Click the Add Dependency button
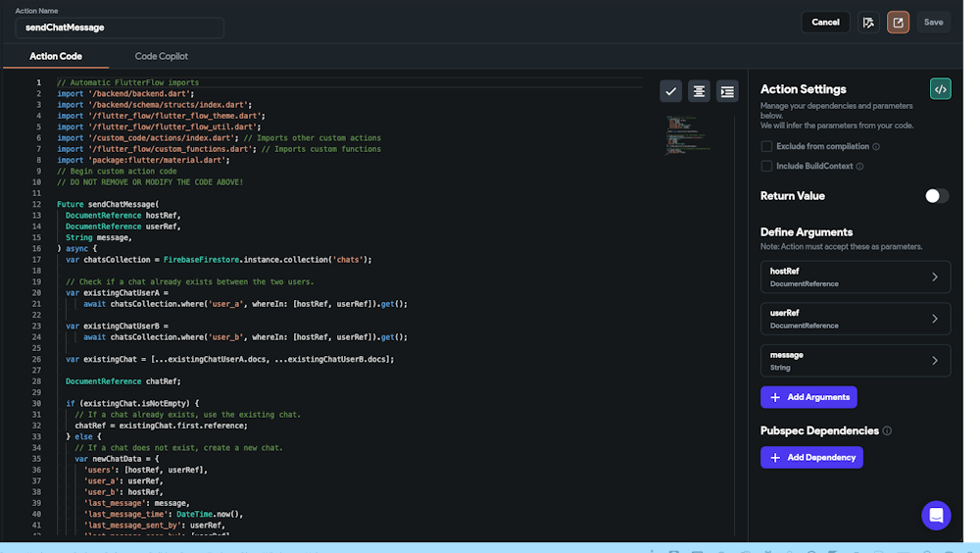This screenshot has height=553, width=980. click(811, 457)
